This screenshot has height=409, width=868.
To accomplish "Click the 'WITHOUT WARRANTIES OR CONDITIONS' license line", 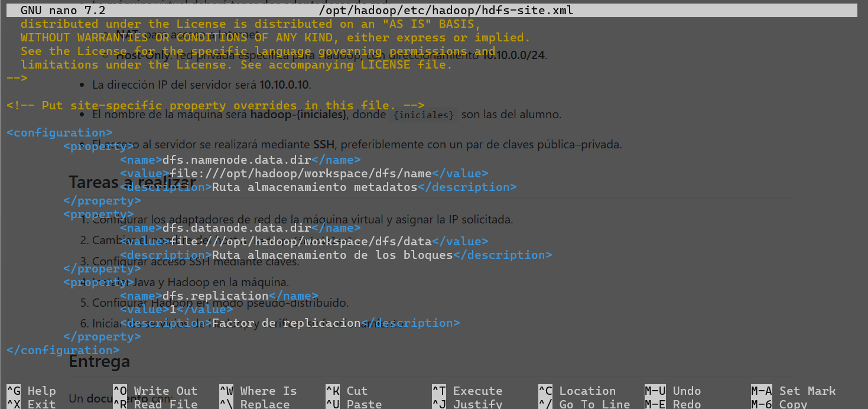I will click(x=276, y=37).
